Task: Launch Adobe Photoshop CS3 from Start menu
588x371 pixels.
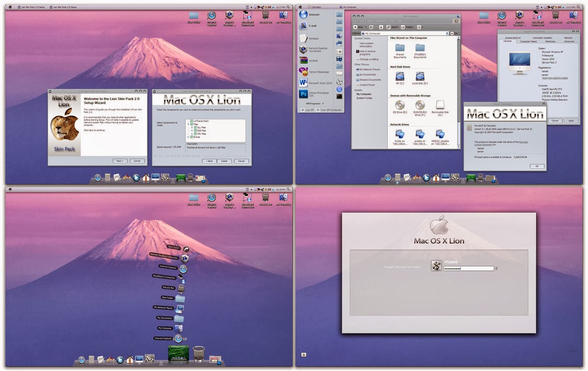Action: click(x=314, y=94)
